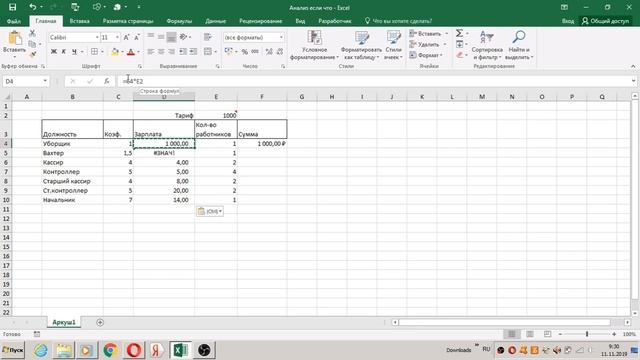Click the text orientation icon
This screenshot has width=640, height=360.
click(183, 37)
